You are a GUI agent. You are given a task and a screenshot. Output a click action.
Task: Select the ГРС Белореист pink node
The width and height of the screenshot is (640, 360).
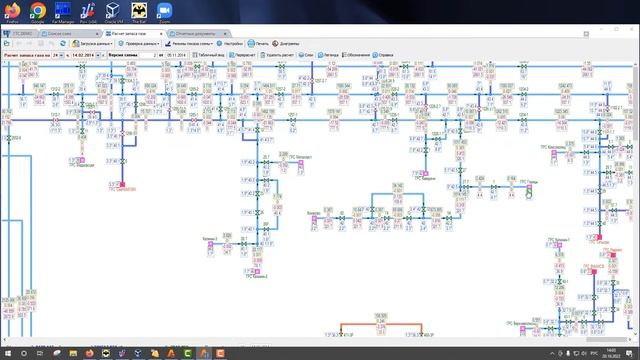301,163
